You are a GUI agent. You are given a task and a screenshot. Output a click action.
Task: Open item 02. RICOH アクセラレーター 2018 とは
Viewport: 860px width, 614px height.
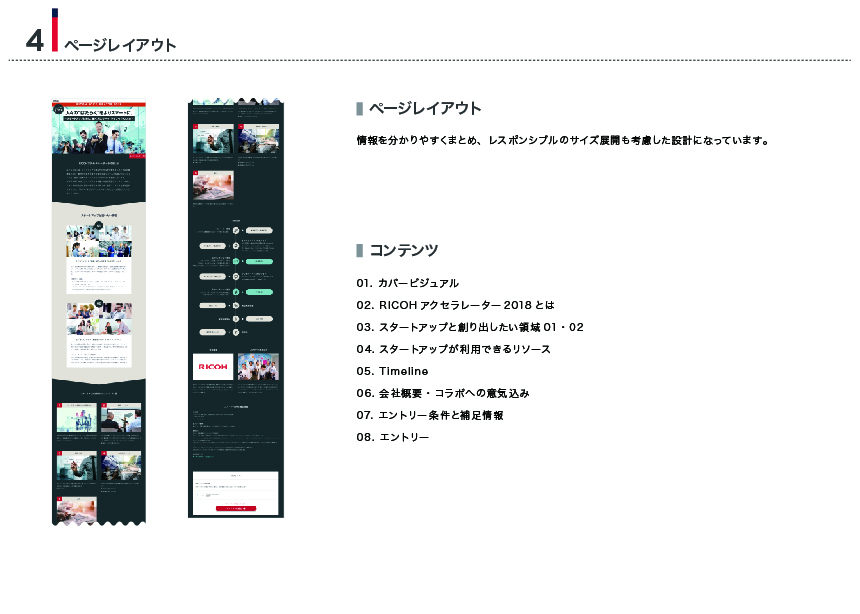pyautogui.click(x=454, y=305)
